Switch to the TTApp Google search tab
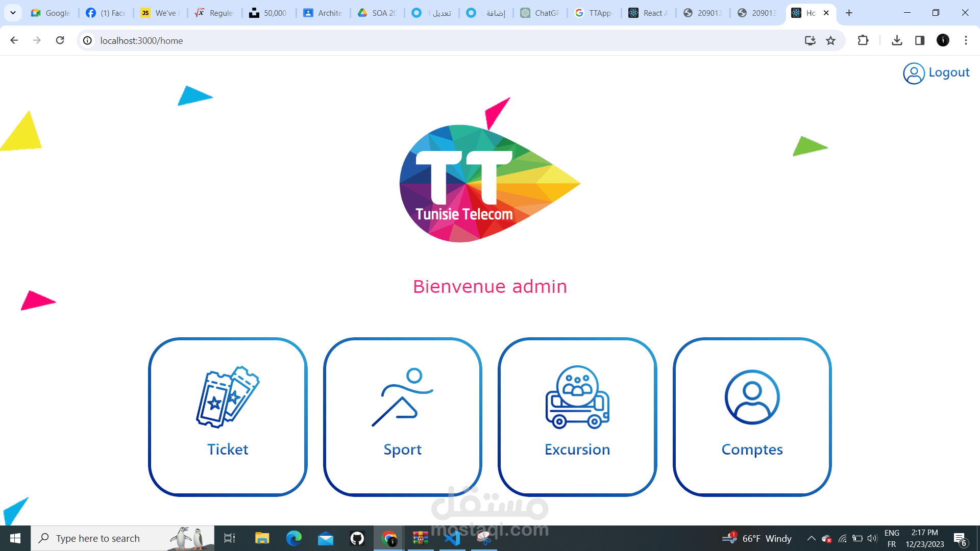This screenshot has height=551, width=980. [x=594, y=13]
